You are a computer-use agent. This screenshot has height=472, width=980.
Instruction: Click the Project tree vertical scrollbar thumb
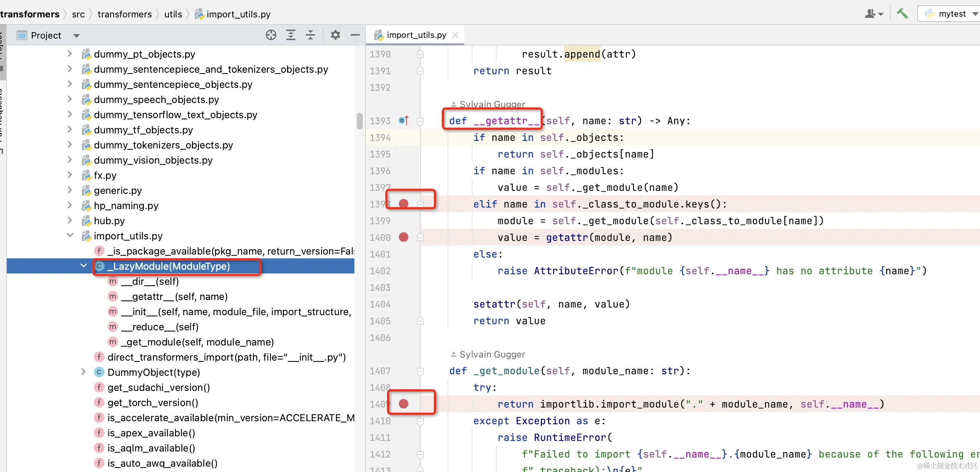click(x=359, y=121)
